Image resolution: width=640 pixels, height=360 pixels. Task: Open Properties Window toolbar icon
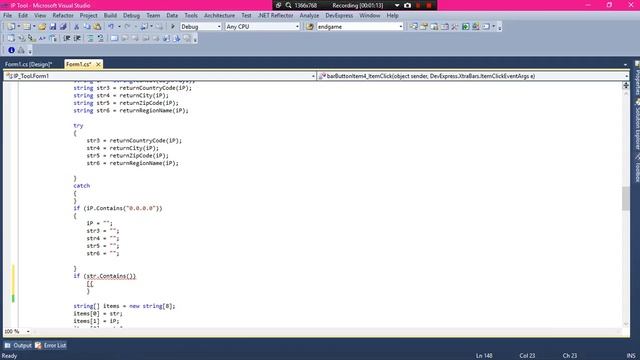click(424, 27)
